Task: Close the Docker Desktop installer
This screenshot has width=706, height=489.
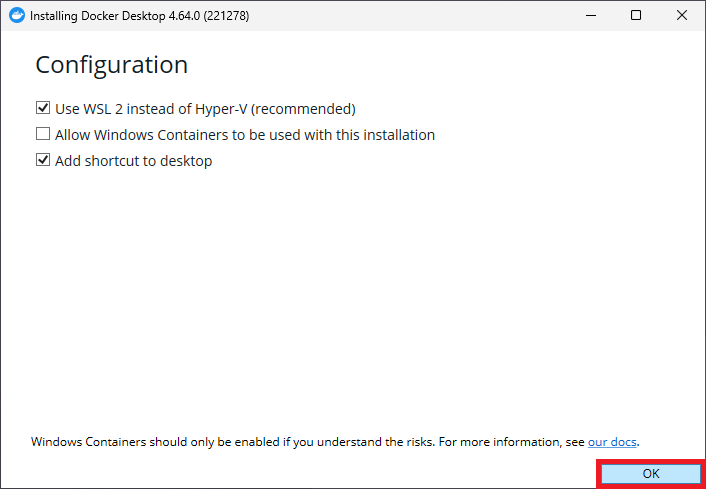Action: click(x=682, y=16)
